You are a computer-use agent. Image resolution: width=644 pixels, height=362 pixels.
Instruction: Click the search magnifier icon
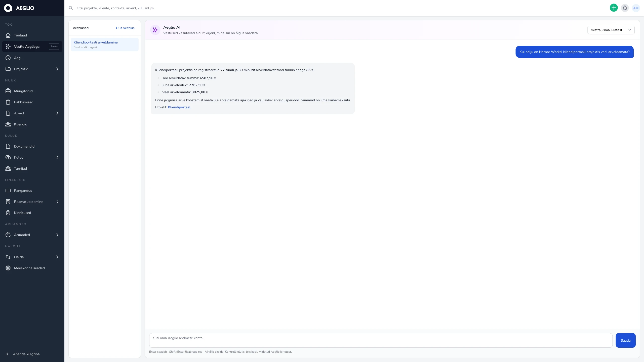71,8
